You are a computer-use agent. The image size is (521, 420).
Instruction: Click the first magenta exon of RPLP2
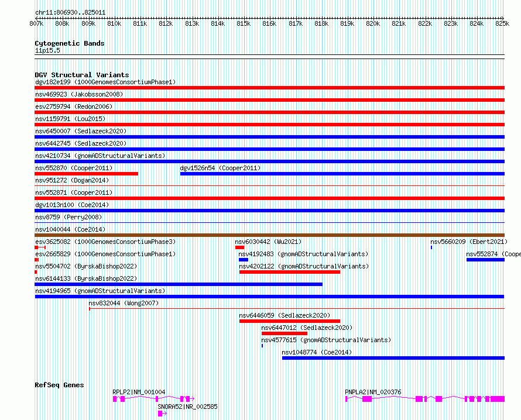(115, 399)
